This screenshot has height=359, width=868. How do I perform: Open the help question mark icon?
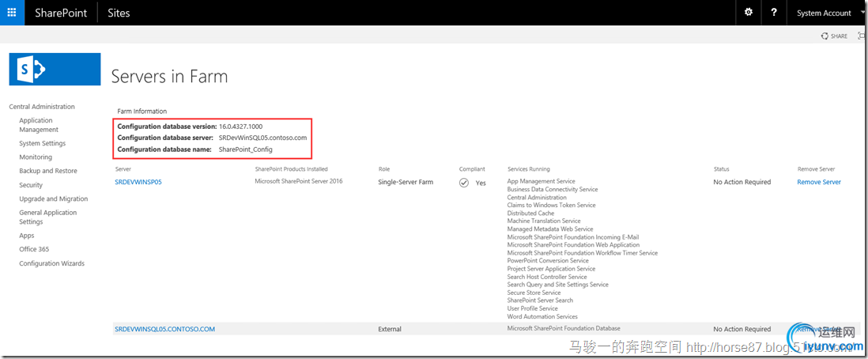(773, 12)
